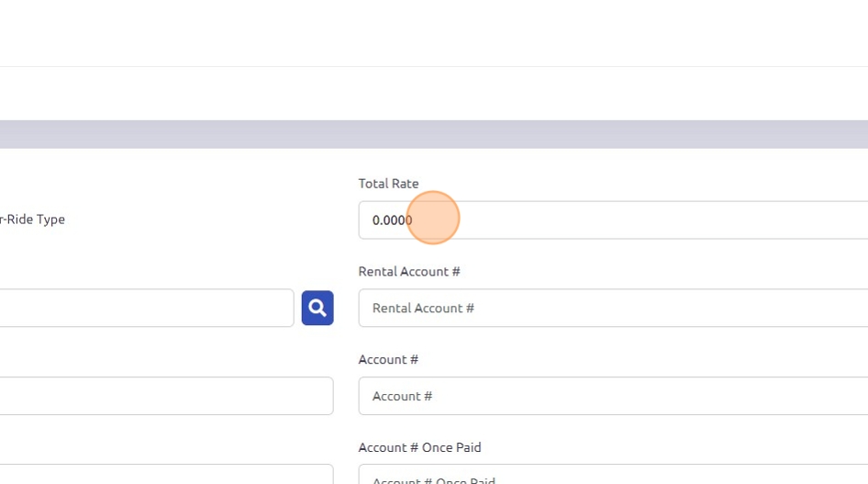Viewport: 868px width, 484px height.
Task: Click into the Rental Account # field
Action: click(x=613, y=308)
